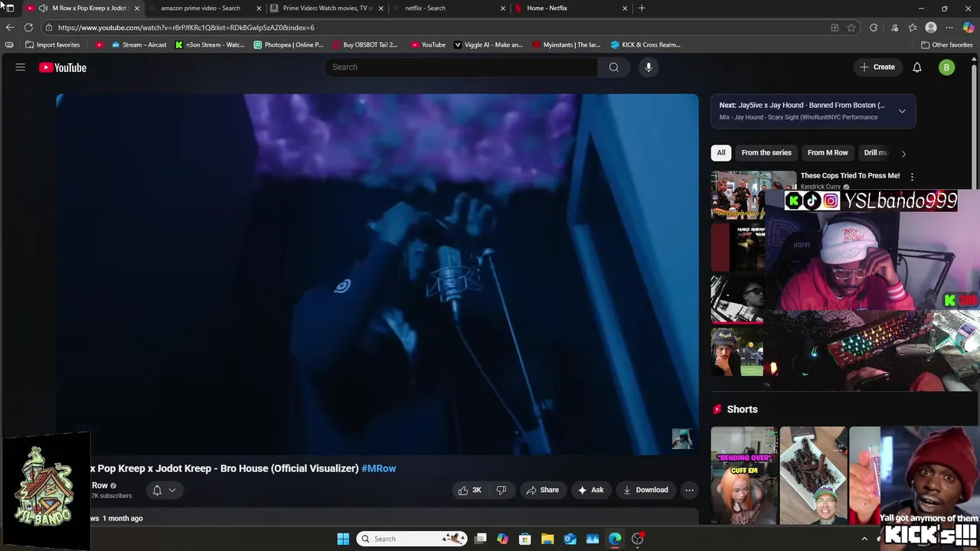Open the Create button menu
Image resolution: width=980 pixels, height=551 pixels.
point(877,67)
